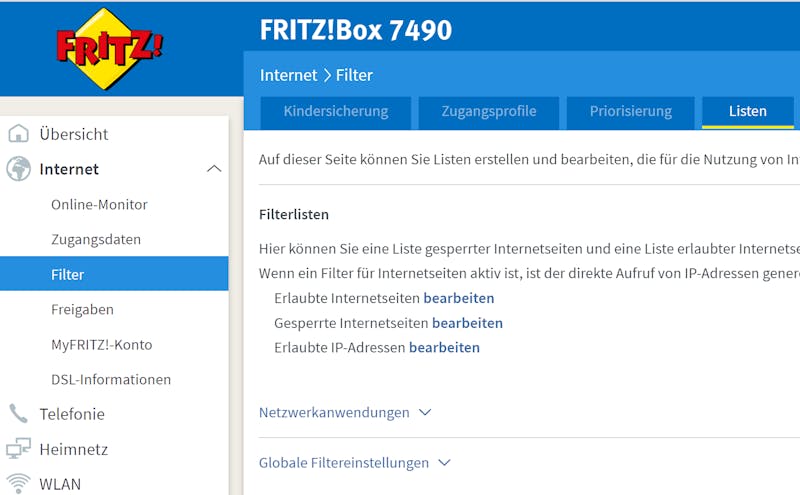Click the Übersicht house icon
This screenshot has height=495, width=800.
[18, 134]
